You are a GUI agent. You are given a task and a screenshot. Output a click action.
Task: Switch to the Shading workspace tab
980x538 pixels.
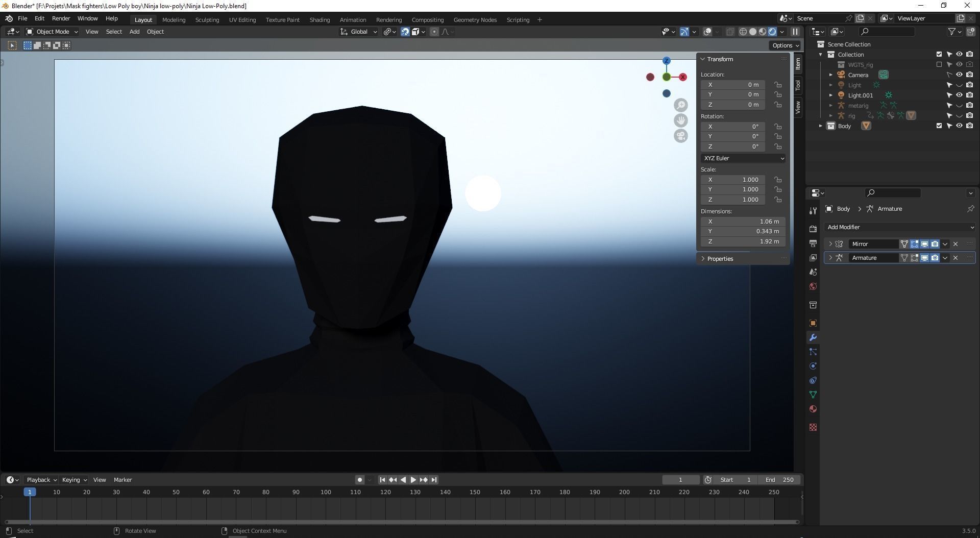click(320, 19)
